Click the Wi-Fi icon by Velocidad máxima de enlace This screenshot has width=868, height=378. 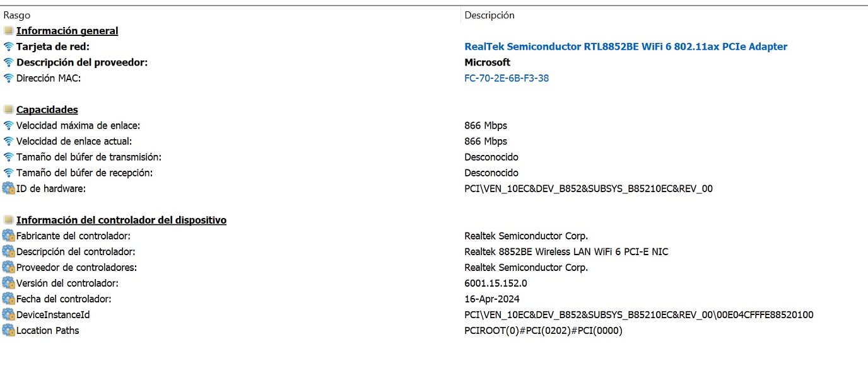pos(8,125)
